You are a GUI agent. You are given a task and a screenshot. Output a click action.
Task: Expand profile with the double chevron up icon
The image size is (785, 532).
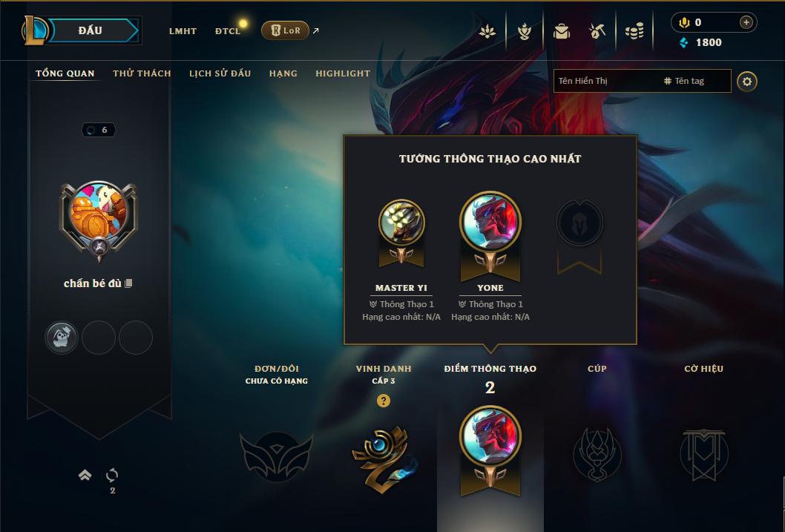pos(85,475)
